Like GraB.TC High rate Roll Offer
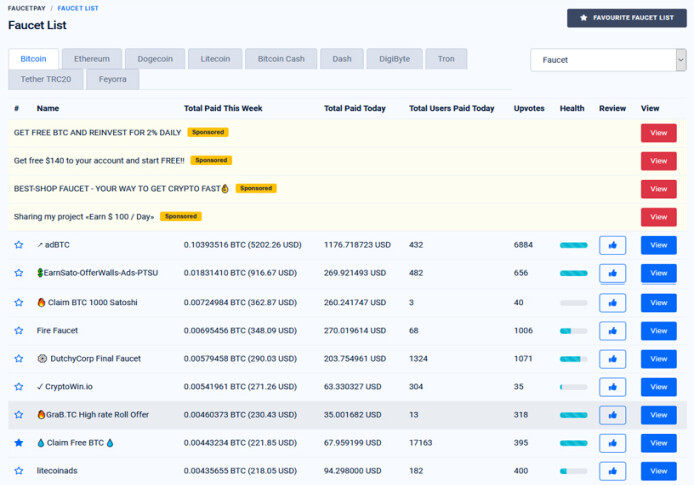Screen dimensions: 694x485 click(612, 415)
